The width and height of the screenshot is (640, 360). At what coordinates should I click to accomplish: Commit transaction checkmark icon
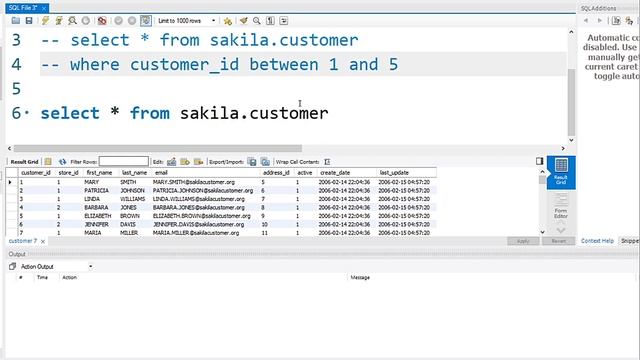point(118,20)
